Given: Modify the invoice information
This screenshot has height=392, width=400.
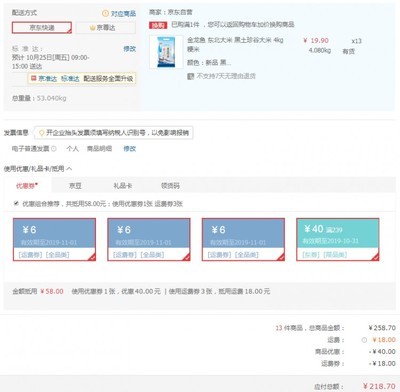Looking at the screenshot, I should coord(129,149).
